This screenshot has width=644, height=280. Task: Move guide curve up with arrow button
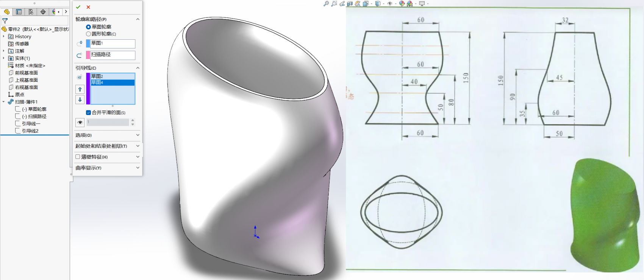(80, 89)
